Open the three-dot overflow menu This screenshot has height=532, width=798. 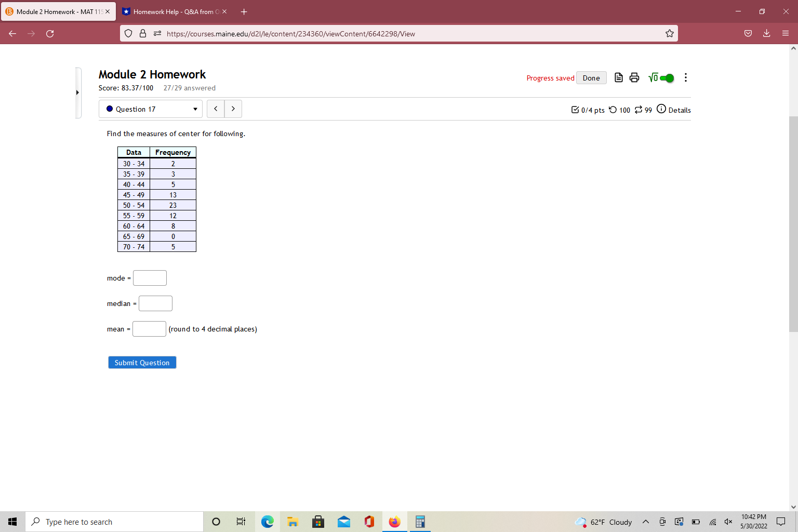click(x=686, y=77)
